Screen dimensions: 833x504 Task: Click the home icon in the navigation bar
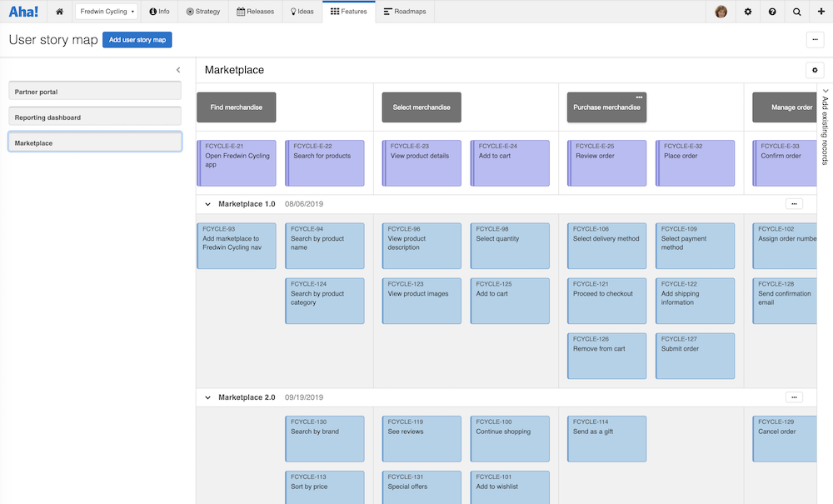pos(58,12)
